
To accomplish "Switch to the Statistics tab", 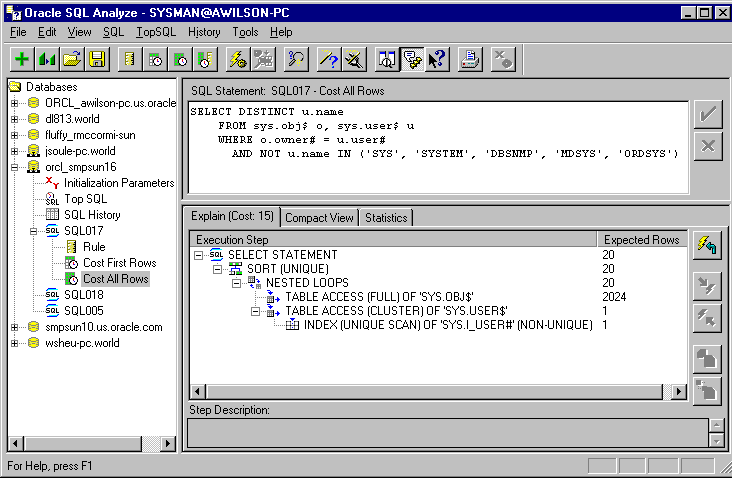I will pyautogui.click(x=386, y=218).
